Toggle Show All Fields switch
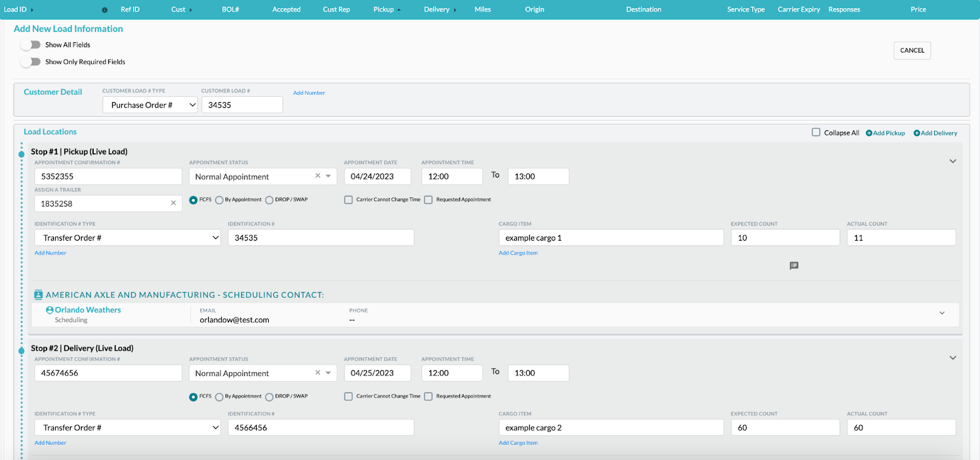Image resolution: width=980 pixels, height=460 pixels. (x=31, y=45)
